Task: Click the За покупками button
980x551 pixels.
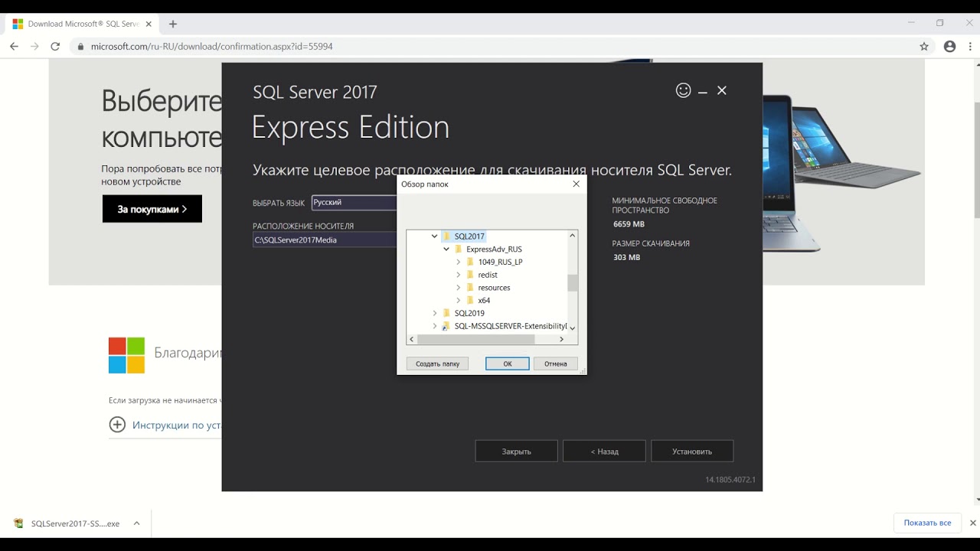Action: [x=152, y=209]
